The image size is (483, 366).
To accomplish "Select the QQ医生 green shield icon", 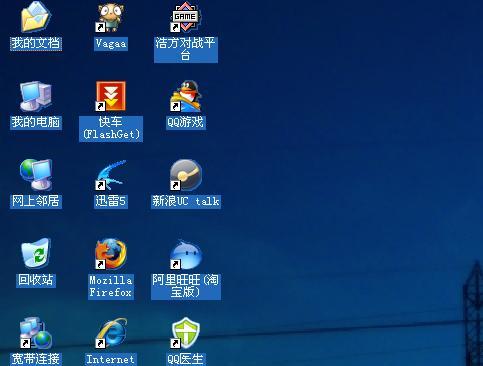I will tap(186, 333).
